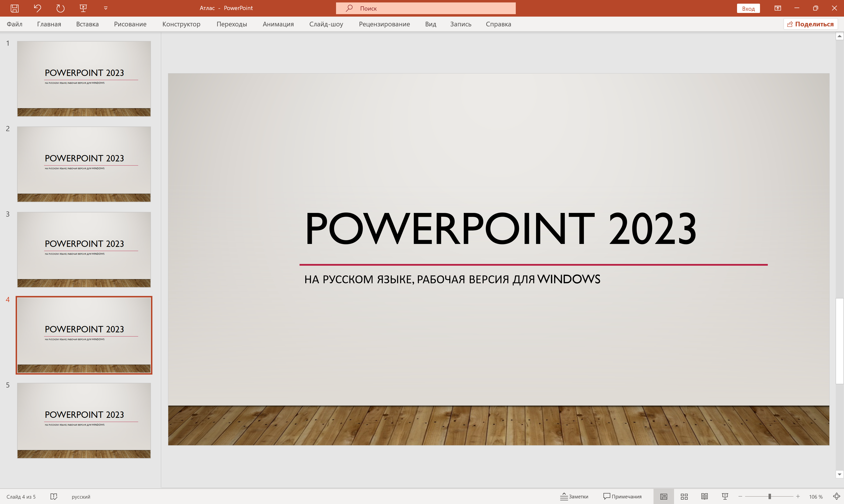Screen dimensions: 844x504
Task: Switch to Reading view
Action: [704, 496]
